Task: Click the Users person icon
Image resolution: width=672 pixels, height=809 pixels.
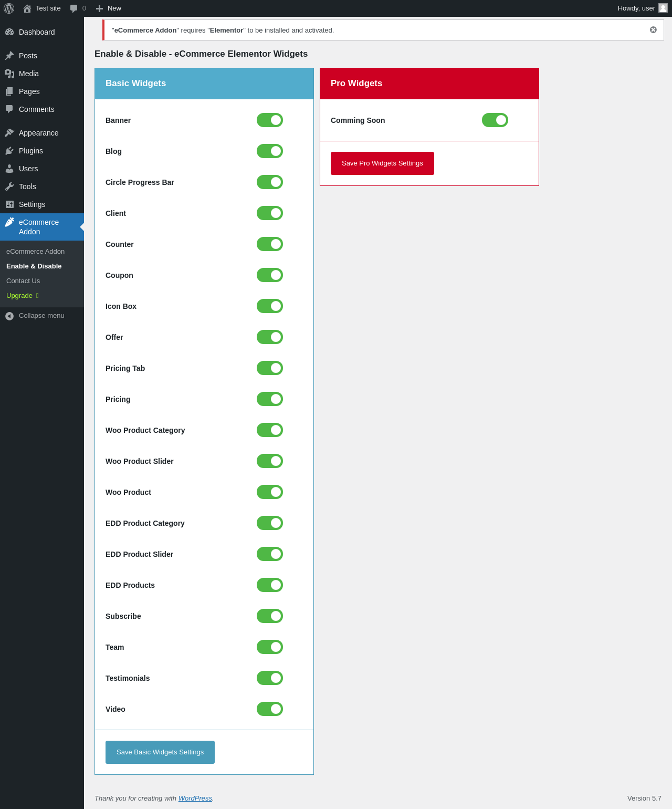Action: (x=9, y=169)
